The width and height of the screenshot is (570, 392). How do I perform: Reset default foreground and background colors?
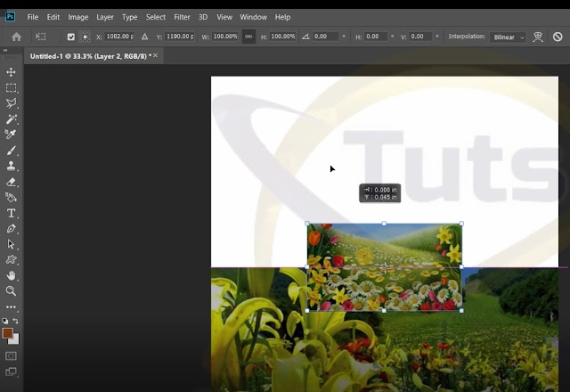[x=5, y=321]
